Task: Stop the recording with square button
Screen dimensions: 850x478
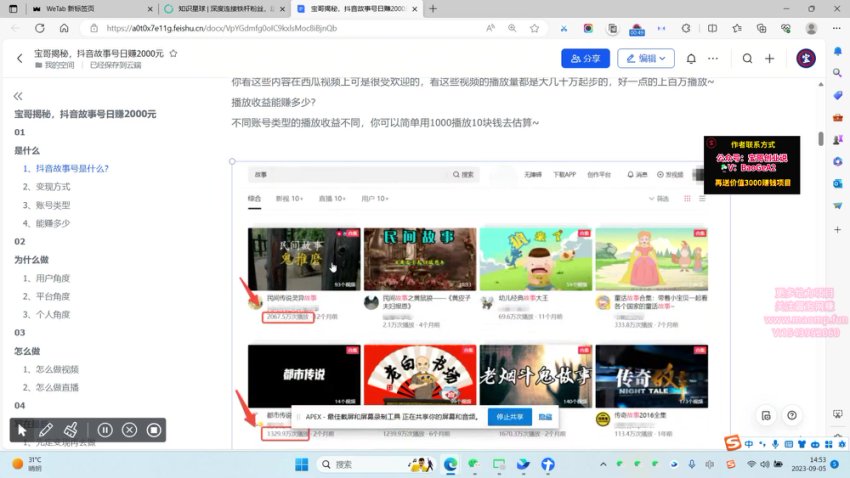Action: point(153,430)
